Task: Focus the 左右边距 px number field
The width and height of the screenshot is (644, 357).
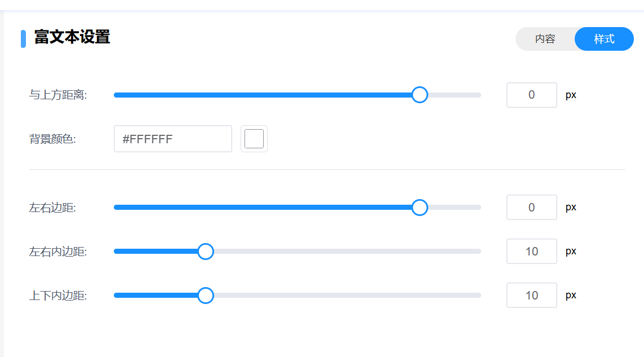Action: tap(531, 208)
